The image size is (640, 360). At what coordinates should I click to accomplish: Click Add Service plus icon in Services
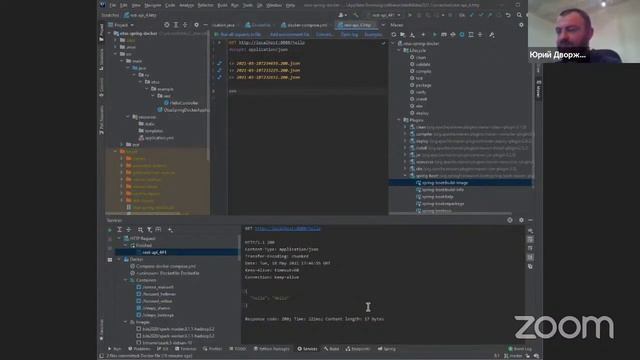171,230
